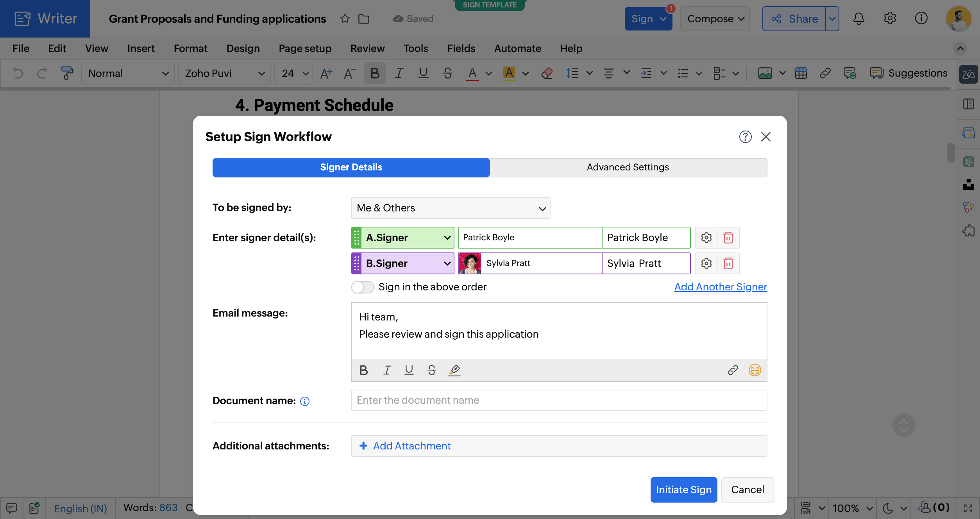Viewport: 980px width, 519px height.
Task: Apply highlight in the email message toolbar
Action: click(454, 370)
